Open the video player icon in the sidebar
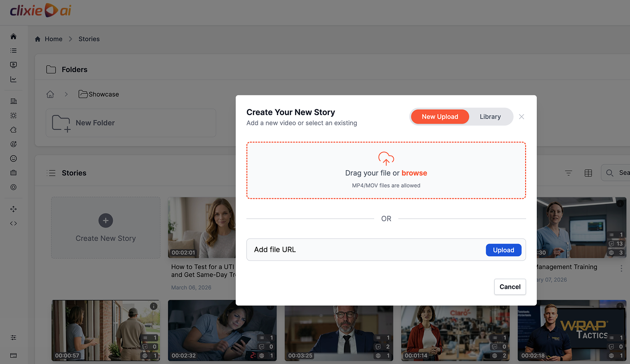Viewport: 630px width, 364px height. tap(13, 65)
